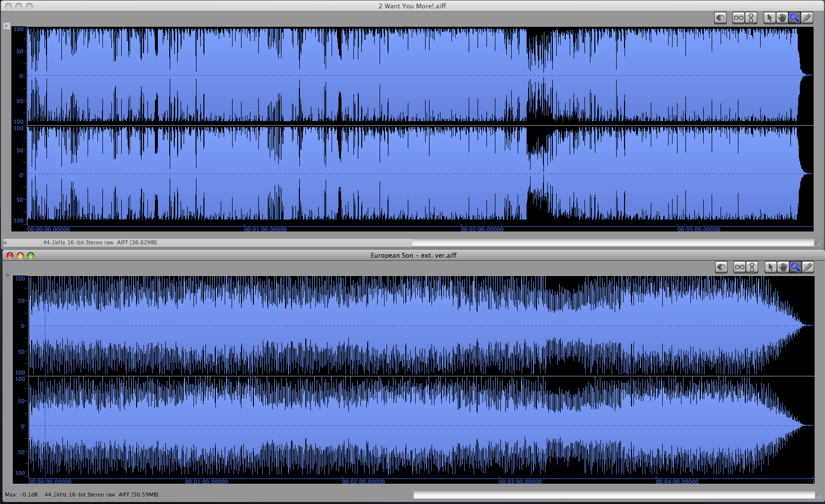This screenshot has width=825, height=504.
Task: Expand play triangle at Want You More waveform corner
Action: click(6, 26)
